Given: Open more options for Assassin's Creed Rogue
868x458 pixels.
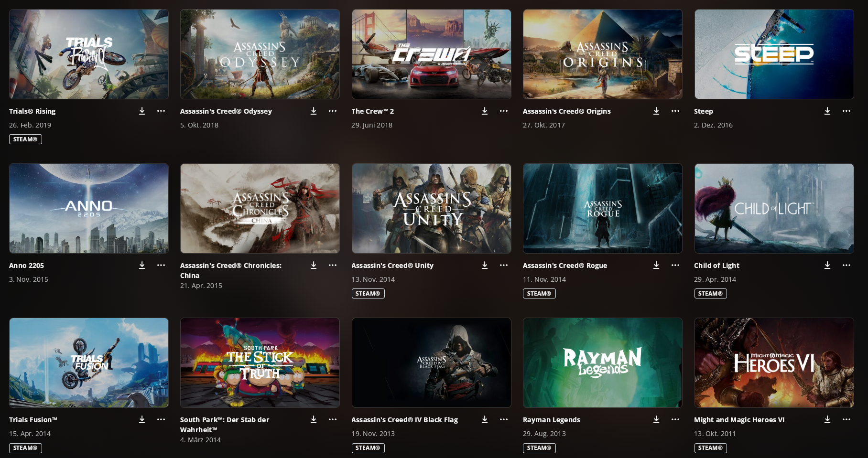Looking at the screenshot, I should (675, 265).
